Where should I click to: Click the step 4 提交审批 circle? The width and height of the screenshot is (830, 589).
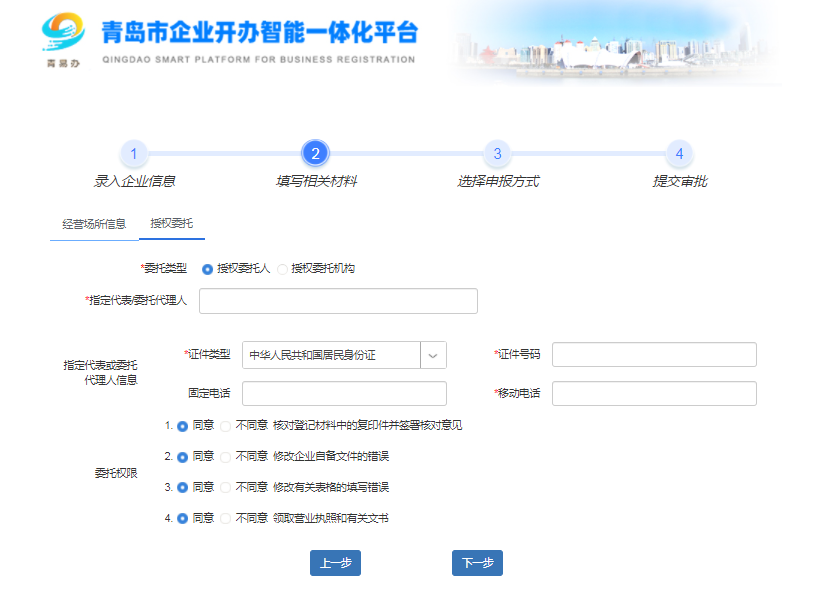pyautogui.click(x=679, y=155)
